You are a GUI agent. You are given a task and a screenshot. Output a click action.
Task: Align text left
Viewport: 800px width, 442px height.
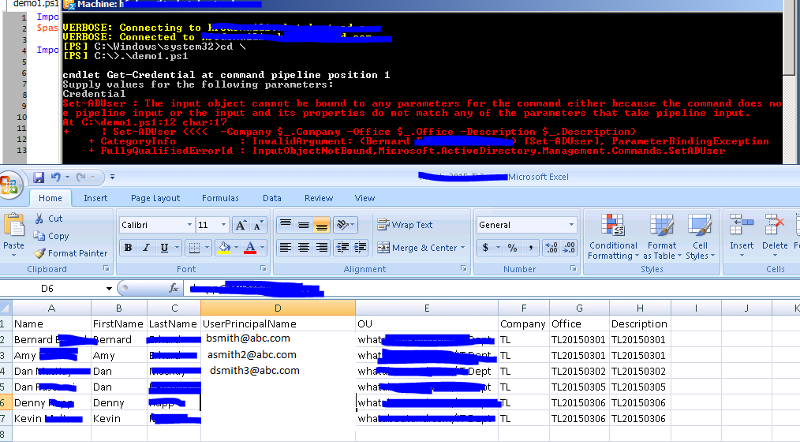285,248
